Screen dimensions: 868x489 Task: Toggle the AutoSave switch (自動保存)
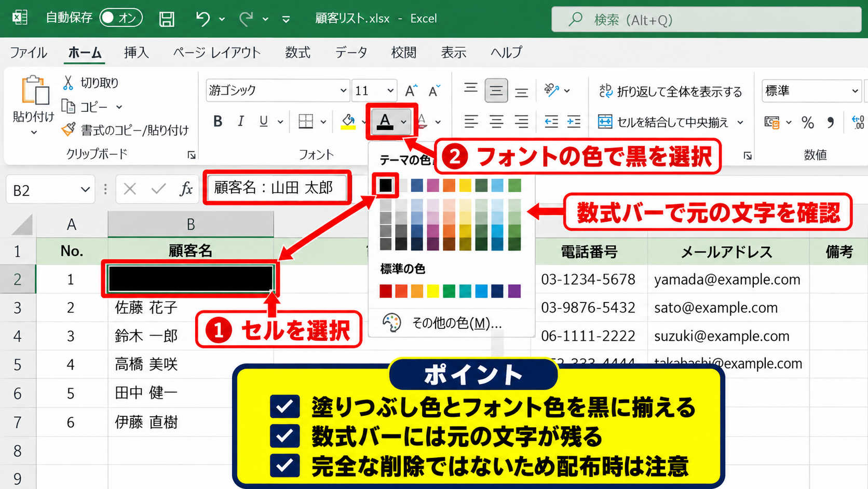[121, 18]
